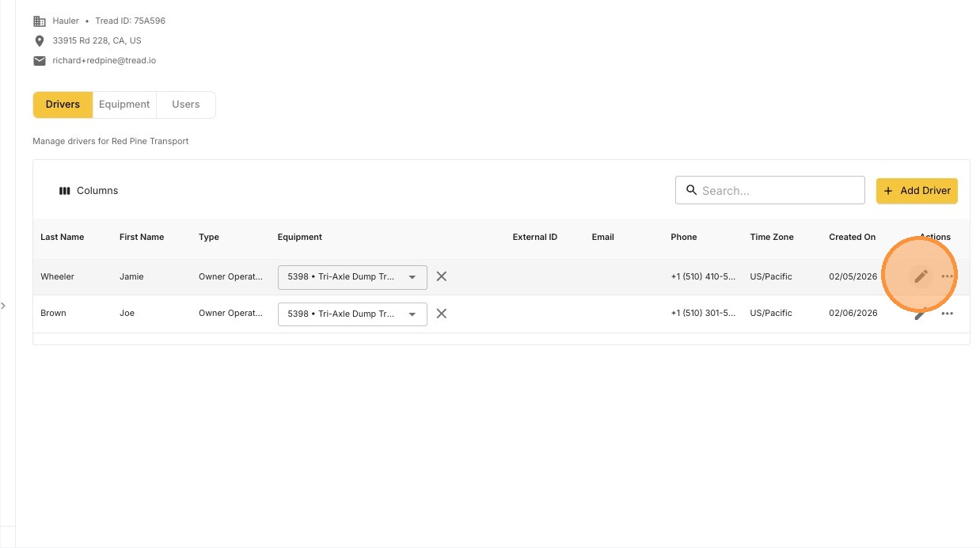Sort by First Name column header
Viewport: 980px width, 548px height.
142,237
